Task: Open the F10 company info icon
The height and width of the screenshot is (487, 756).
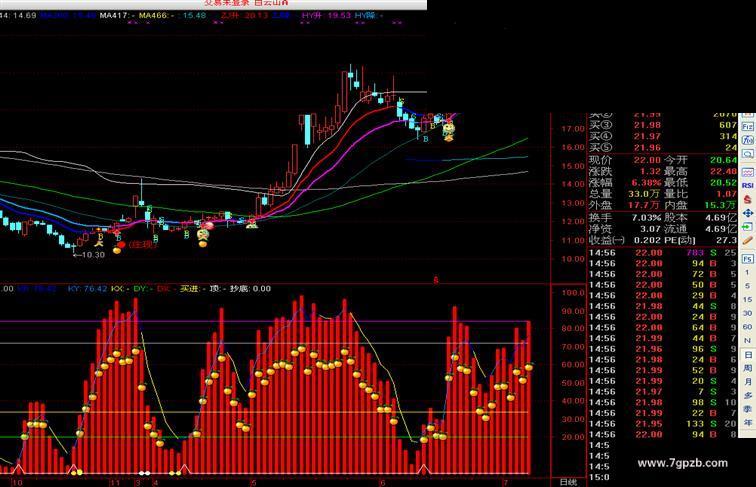Action: click(x=747, y=126)
